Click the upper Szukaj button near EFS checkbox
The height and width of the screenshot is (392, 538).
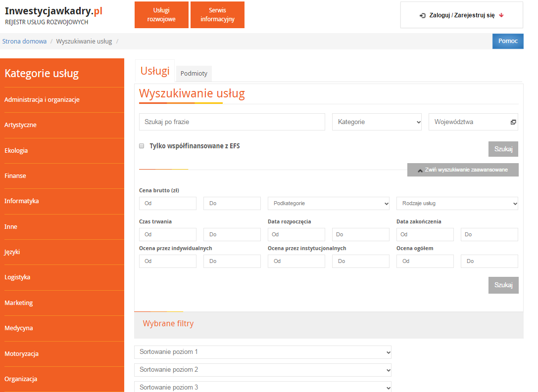[x=503, y=149]
